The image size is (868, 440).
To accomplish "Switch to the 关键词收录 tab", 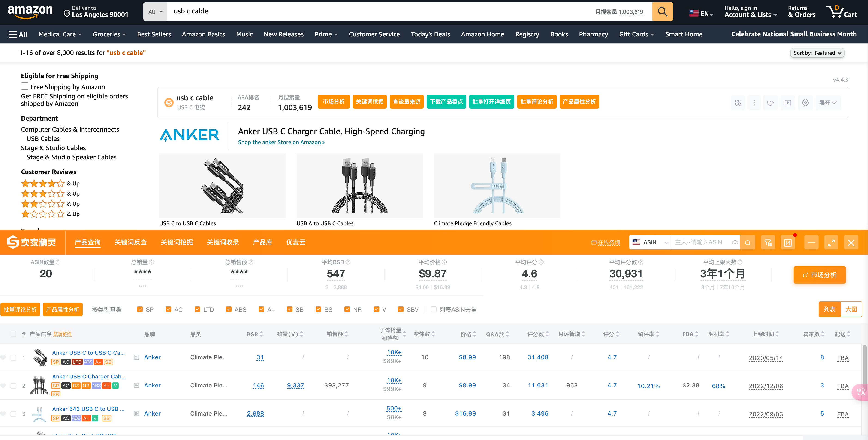I will pyautogui.click(x=223, y=242).
